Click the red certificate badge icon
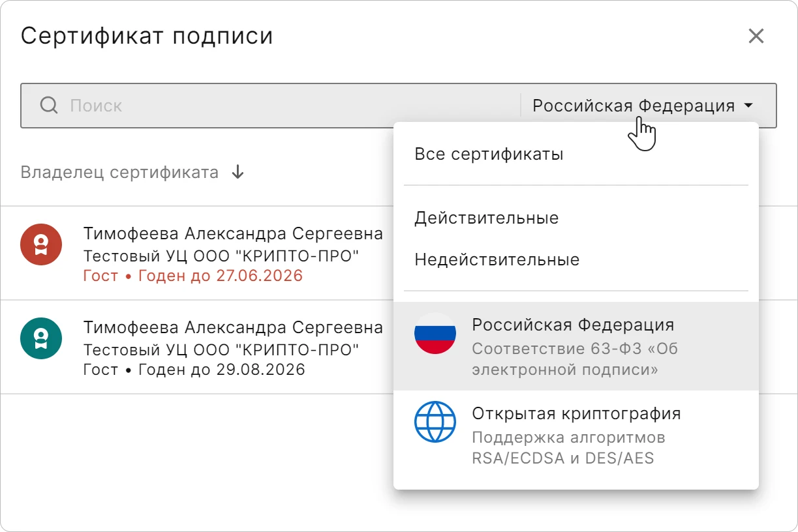Screen dimensions: 798x532 pyautogui.click(x=41, y=244)
